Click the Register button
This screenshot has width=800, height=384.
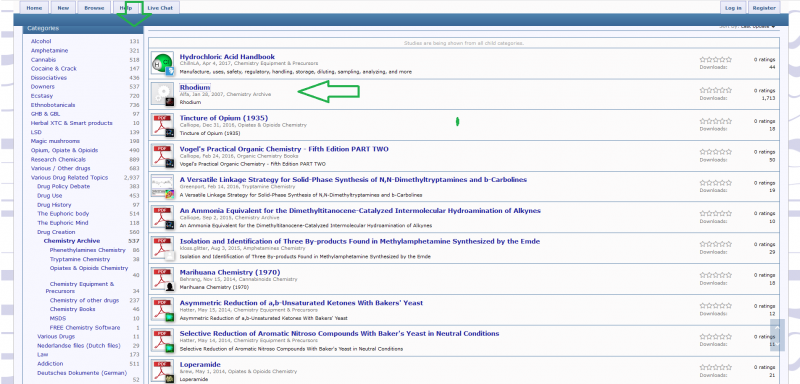764,8
